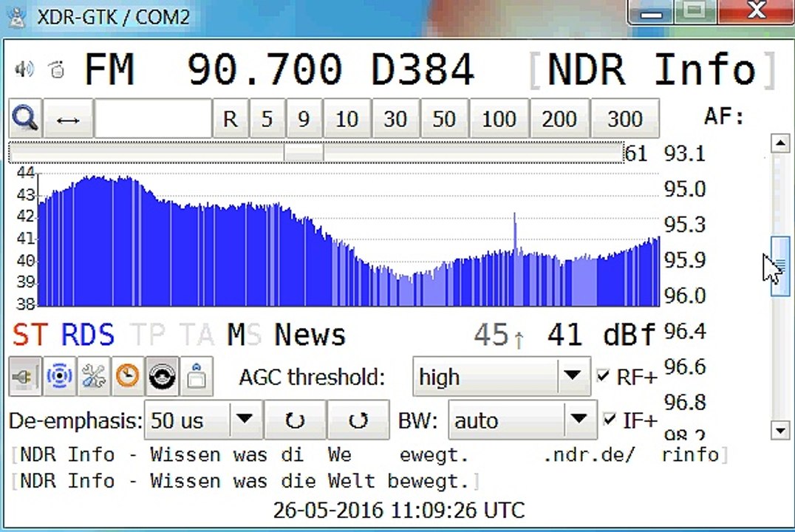Viewport: 795px width, 532px height.
Task: Select alternative frequency 95.9
Action: 685,259
